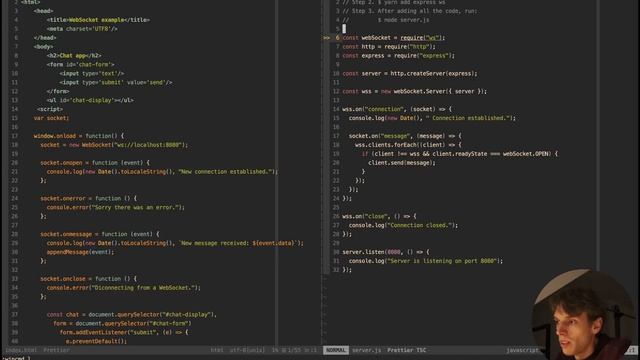Click 'var socket;' line
The image size is (640, 360).
pyautogui.click(x=51, y=118)
